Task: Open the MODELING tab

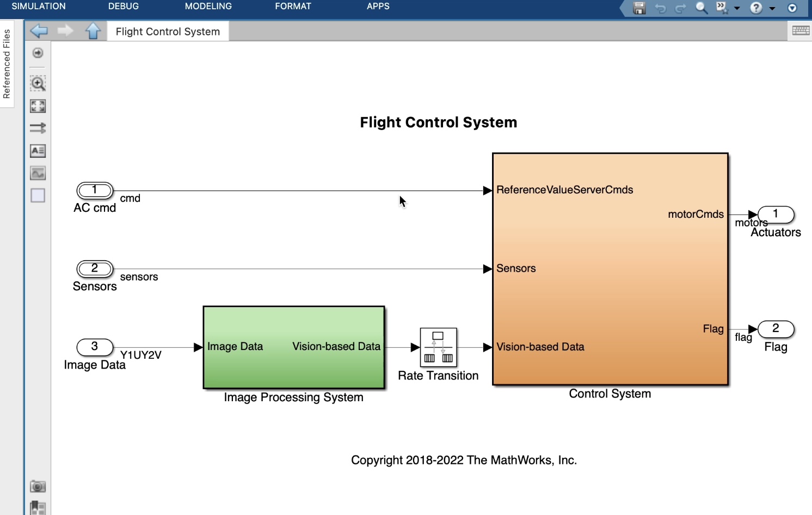Action: click(x=208, y=7)
